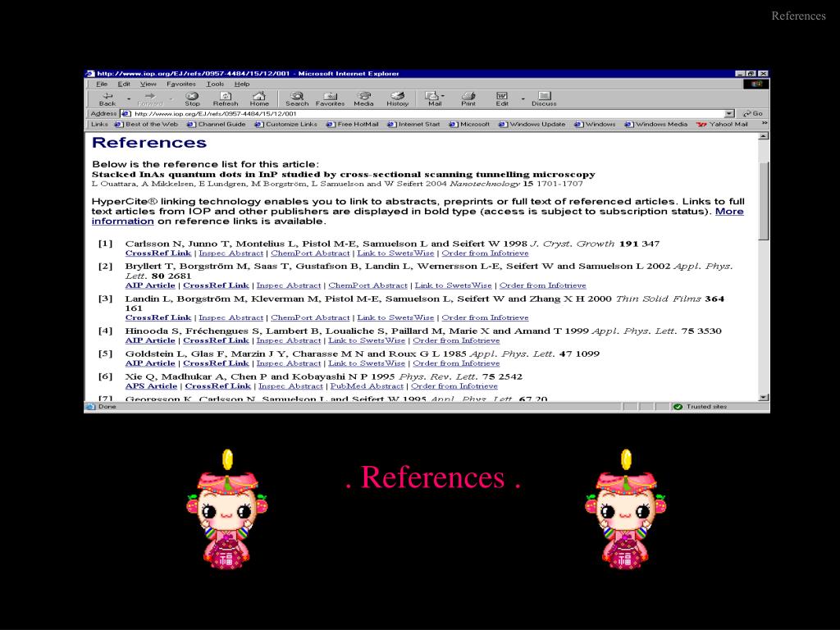Open the Edit button dropdown arrow
This screenshot has width=840, height=630.
[x=523, y=99]
